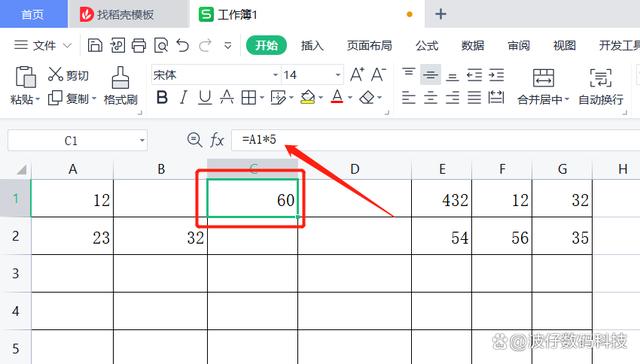This screenshot has height=364, width=640.
Task: Open the font size dropdown showing 14
Action: (x=338, y=75)
